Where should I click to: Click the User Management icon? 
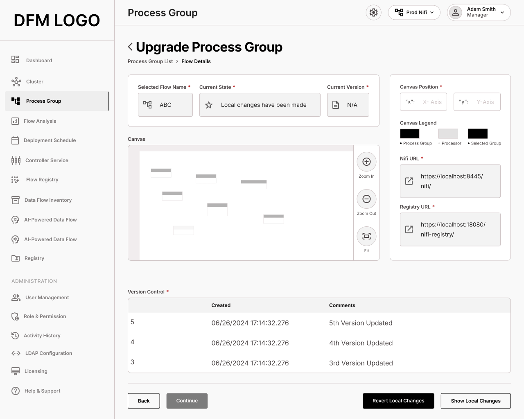tap(16, 298)
